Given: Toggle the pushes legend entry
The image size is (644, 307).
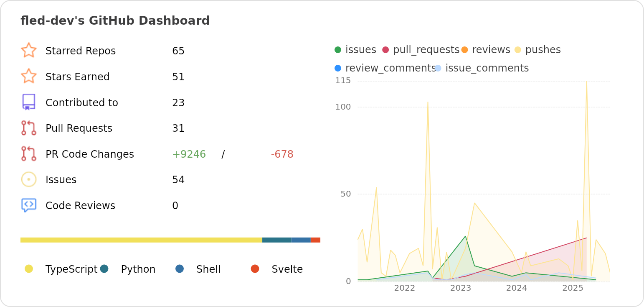Looking at the screenshot, I should 538,50.
